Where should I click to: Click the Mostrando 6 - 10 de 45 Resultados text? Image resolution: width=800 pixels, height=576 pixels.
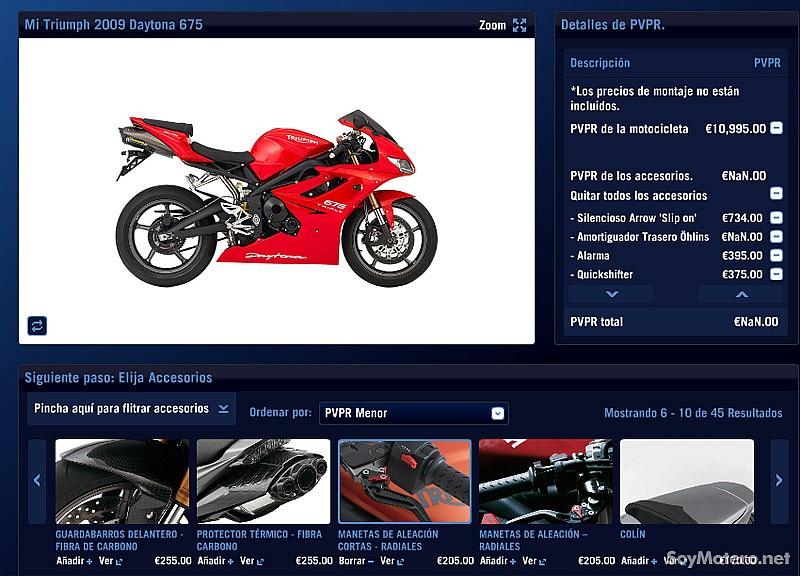click(693, 413)
